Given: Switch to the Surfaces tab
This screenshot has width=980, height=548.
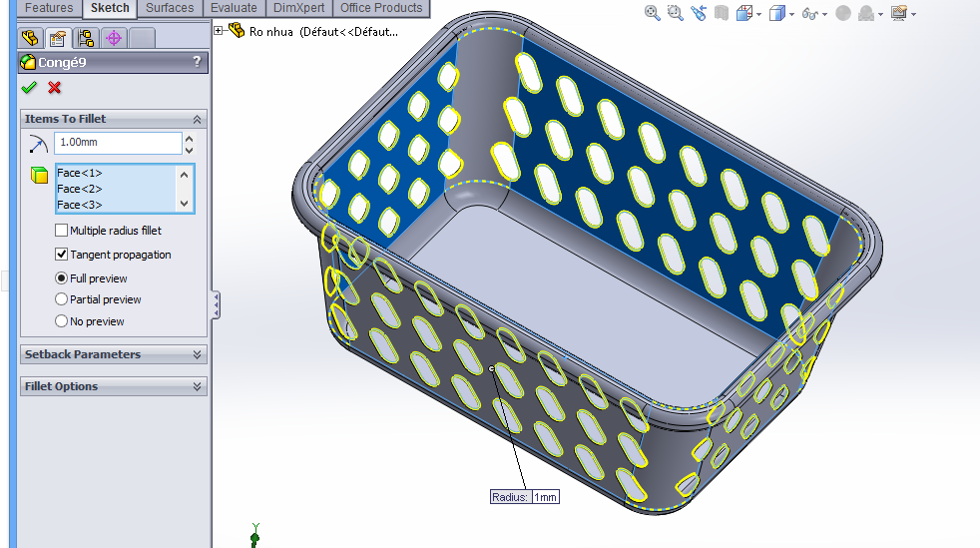Looking at the screenshot, I should tap(170, 8).
